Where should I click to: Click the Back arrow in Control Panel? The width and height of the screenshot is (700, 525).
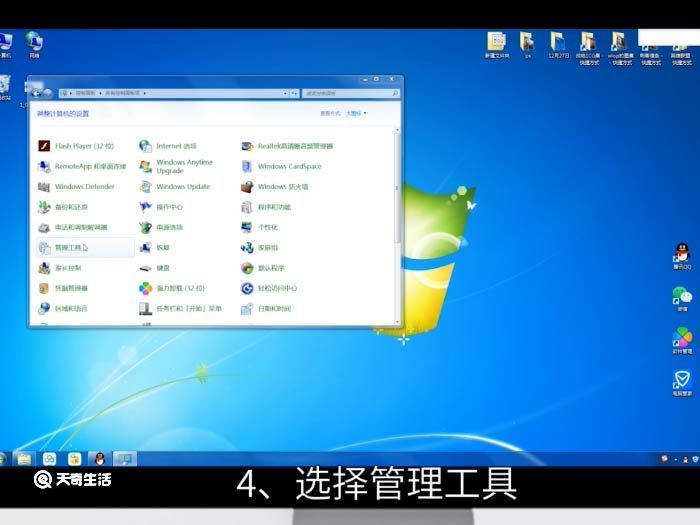pos(36,93)
